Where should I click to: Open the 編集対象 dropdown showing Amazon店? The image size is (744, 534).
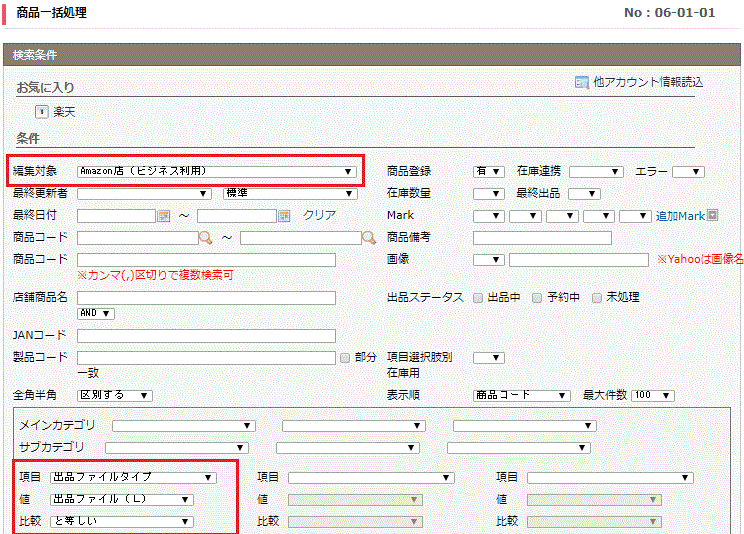coord(217,171)
